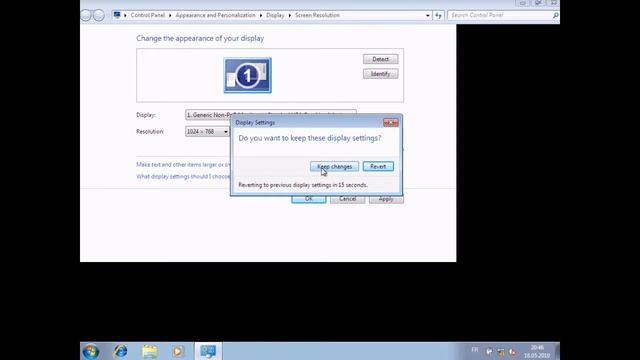Click the Action Center flag tray icon

489,351
